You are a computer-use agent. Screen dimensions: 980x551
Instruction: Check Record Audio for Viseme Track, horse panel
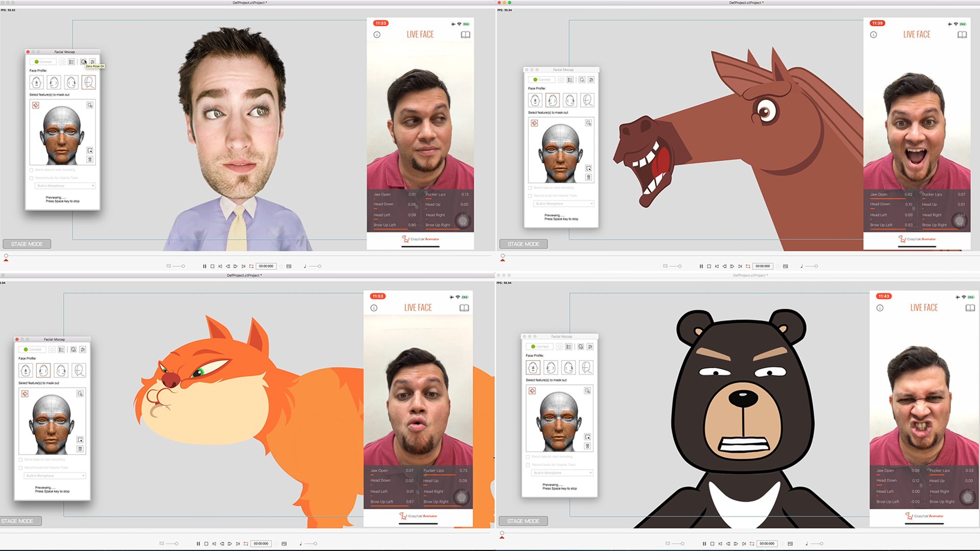pos(530,196)
